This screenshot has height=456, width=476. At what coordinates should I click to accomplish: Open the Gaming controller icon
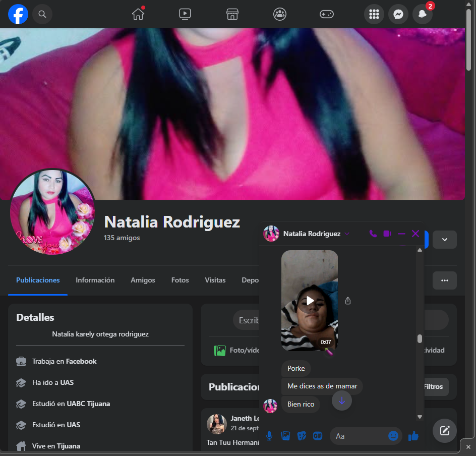(327, 14)
